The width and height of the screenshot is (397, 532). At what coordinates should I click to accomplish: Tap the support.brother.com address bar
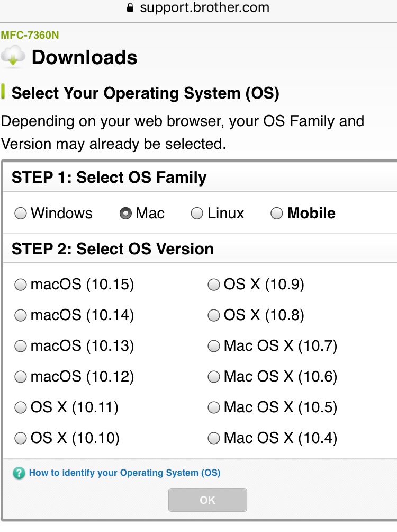(x=204, y=8)
